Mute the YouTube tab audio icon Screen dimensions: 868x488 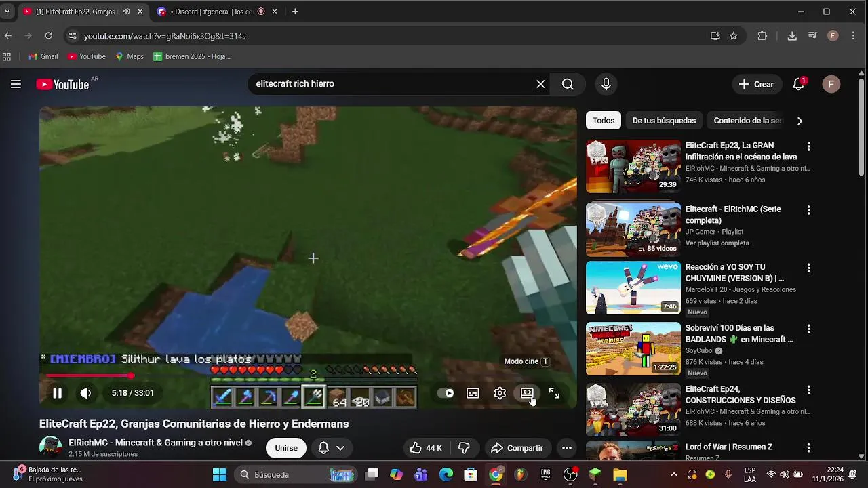click(x=126, y=12)
